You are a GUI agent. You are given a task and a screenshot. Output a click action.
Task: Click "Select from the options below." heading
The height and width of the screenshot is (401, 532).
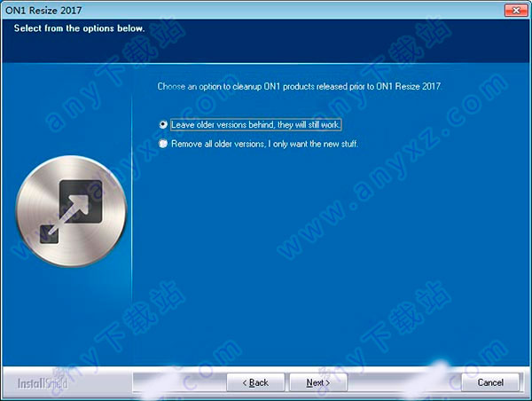pos(80,28)
